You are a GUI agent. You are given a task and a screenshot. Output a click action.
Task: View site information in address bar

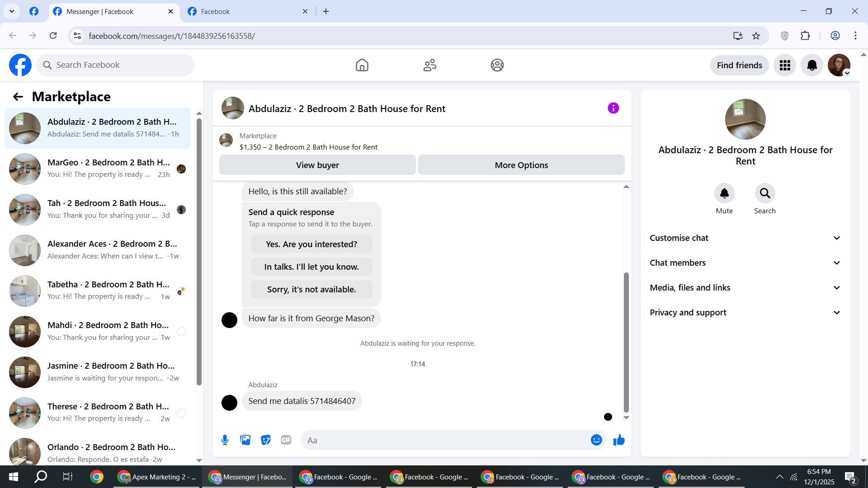click(77, 36)
